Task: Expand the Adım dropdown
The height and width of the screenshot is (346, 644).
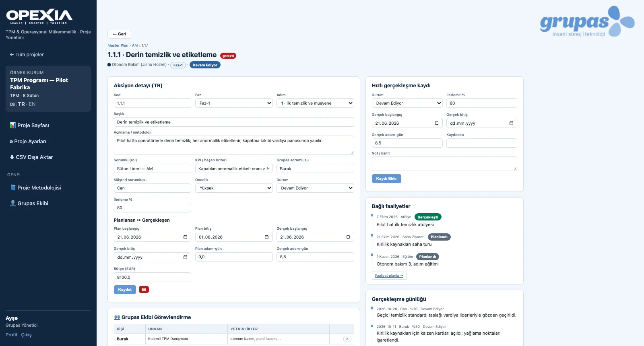Action: 315,103
